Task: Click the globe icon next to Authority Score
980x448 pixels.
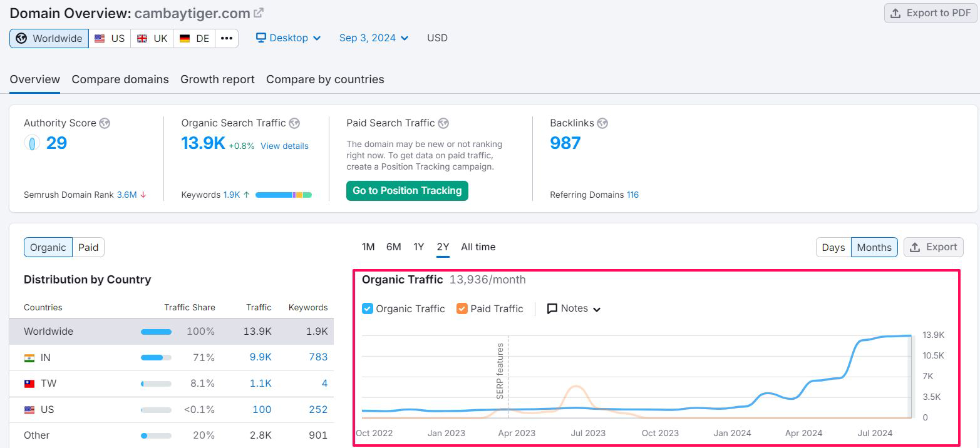Action: coord(105,123)
